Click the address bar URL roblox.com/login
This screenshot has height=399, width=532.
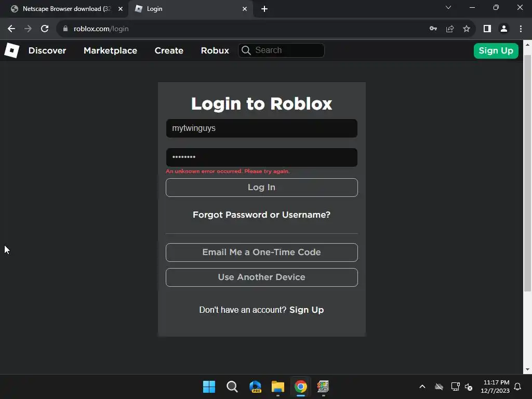(101, 29)
